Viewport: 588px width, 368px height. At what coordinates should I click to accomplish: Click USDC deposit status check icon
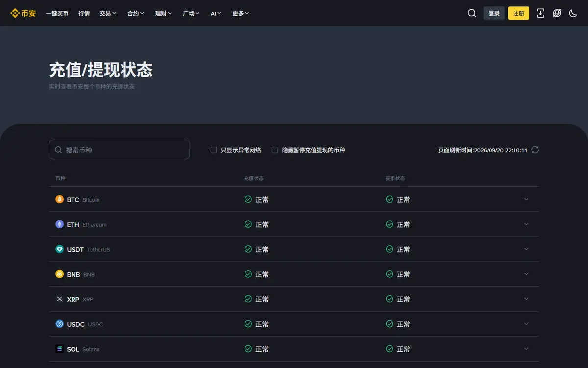[x=248, y=324]
